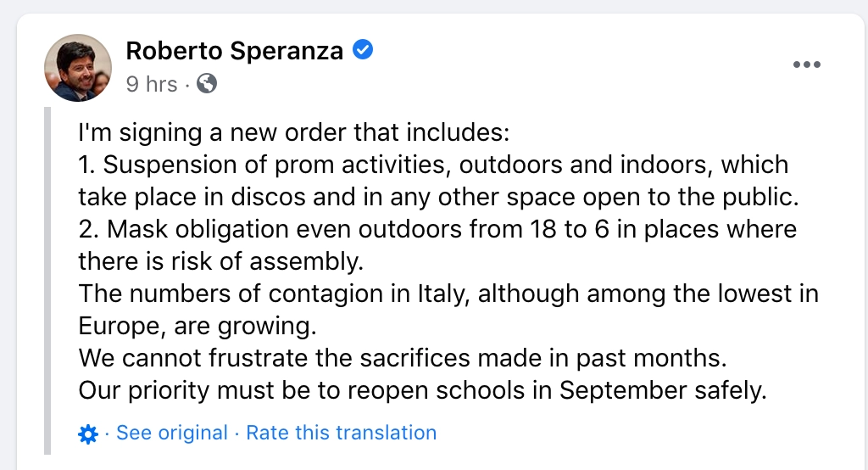The image size is (868, 470).
Task: Click the globe public audience icon
Action: 206,83
